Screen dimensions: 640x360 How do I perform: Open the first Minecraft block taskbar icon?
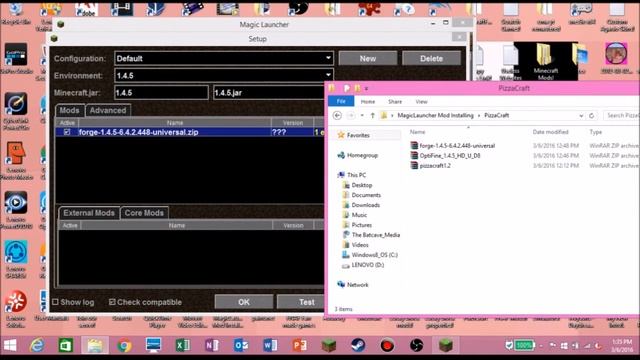pos(329,346)
